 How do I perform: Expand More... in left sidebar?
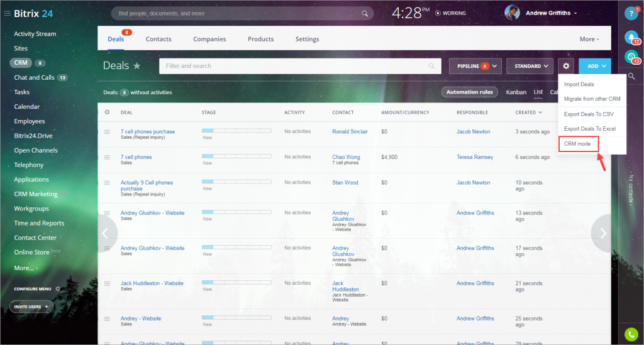pyautogui.click(x=26, y=268)
